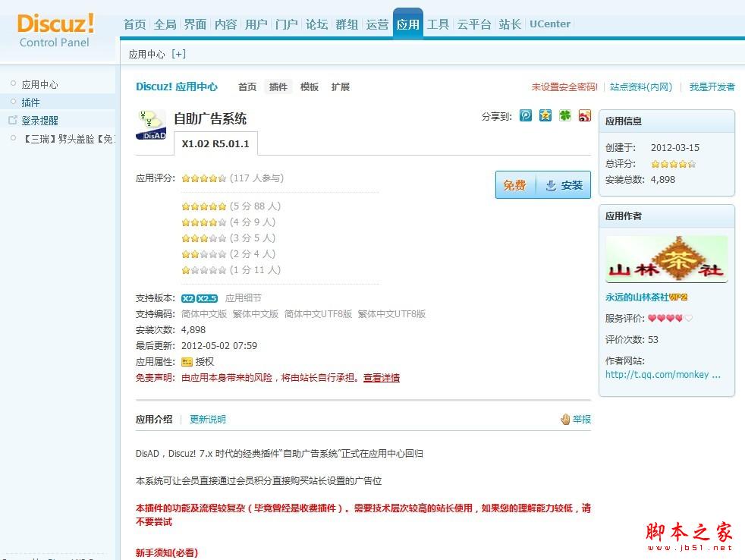This screenshot has width=745, height=560.
Task: Select the 应用介绍 tab
Action: [x=154, y=420]
